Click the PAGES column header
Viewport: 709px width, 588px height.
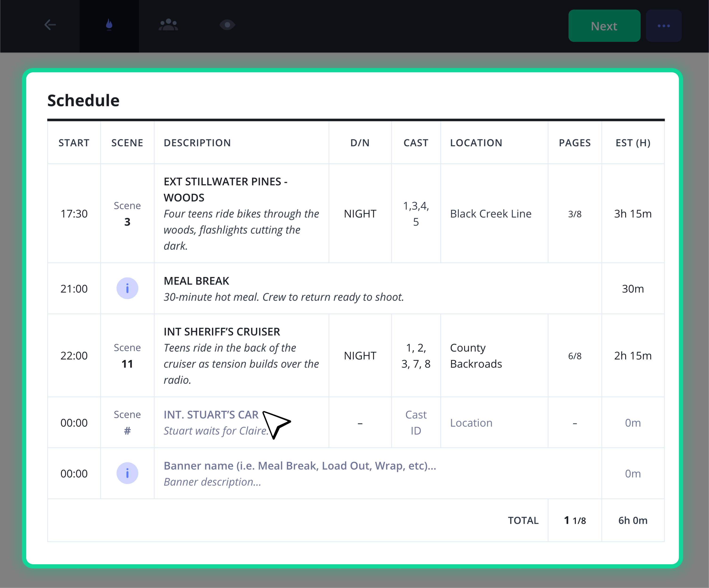(575, 143)
